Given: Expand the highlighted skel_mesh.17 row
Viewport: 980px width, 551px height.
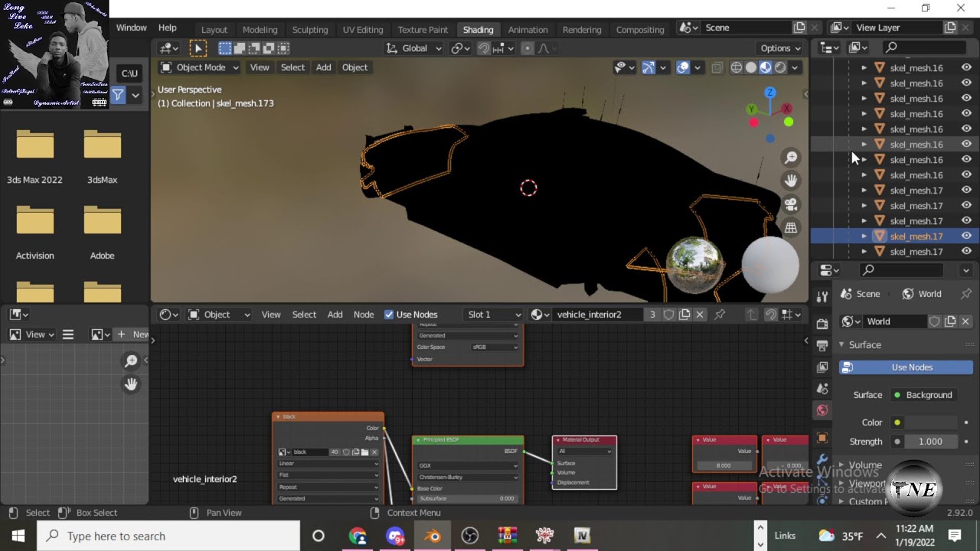Looking at the screenshot, I should [x=864, y=236].
